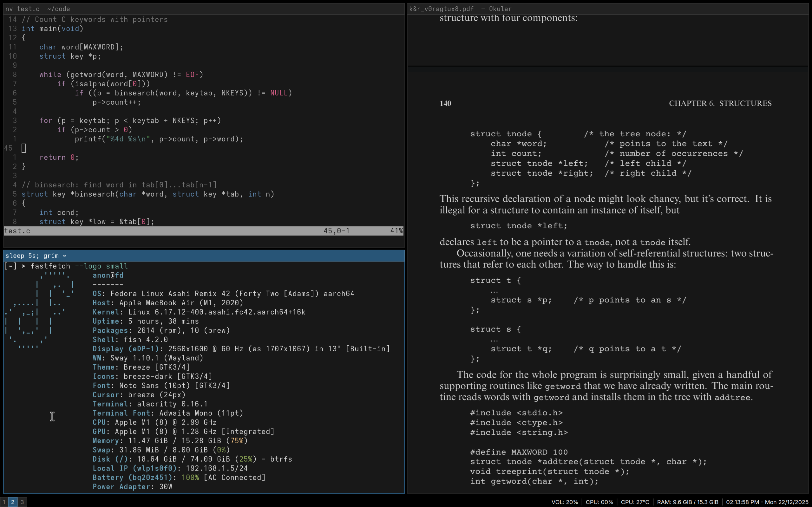This screenshot has width=812, height=507.
Task: Click the CPU: 00% usage block
Action: click(599, 502)
